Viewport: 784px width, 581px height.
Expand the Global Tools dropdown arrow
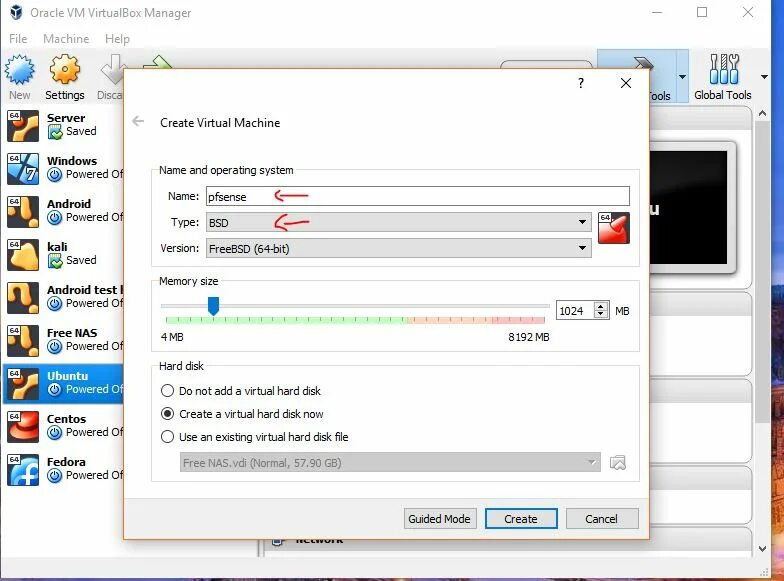pyautogui.click(x=764, y=76)
